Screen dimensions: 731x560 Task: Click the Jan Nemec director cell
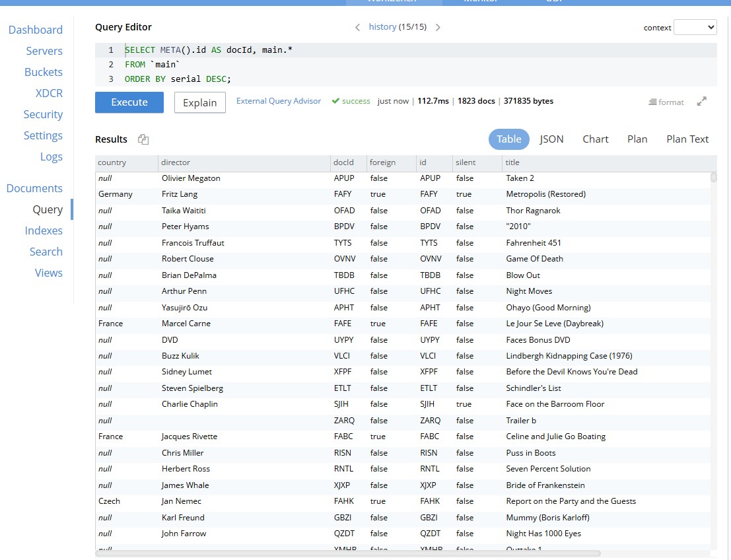(182, 501)
